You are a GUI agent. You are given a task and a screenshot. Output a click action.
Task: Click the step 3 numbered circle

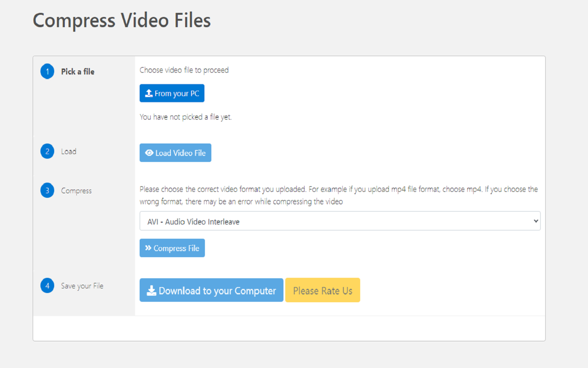point(47,190)
